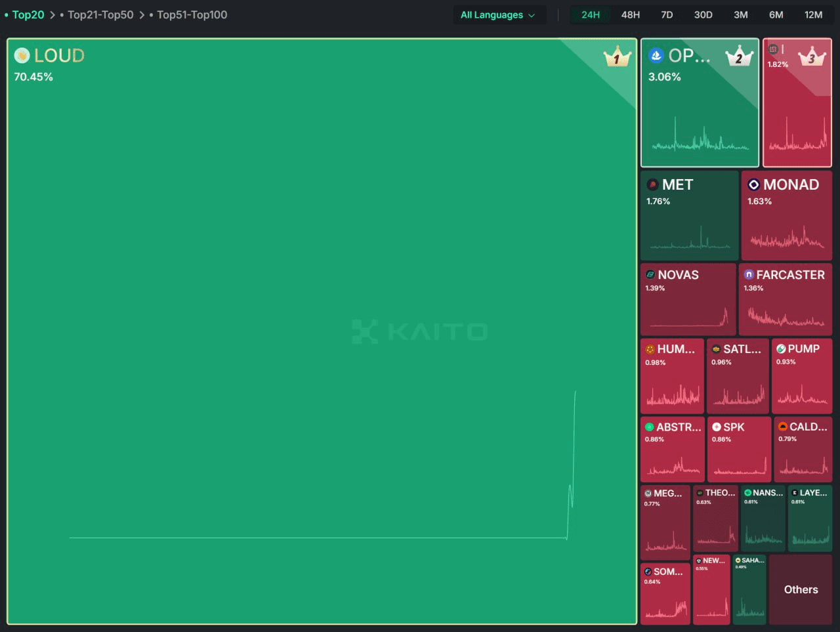Click the 70.45% mindshare value
This screenshot has height=632, width=840.
point(33,77)
